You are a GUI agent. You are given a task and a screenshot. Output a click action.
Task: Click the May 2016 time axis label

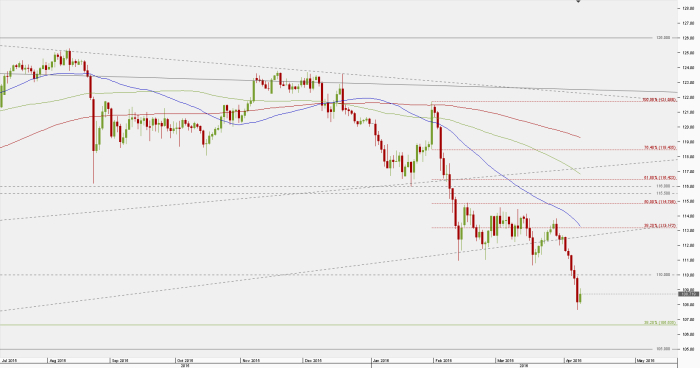pyautogui.click(x=646, y=360)
